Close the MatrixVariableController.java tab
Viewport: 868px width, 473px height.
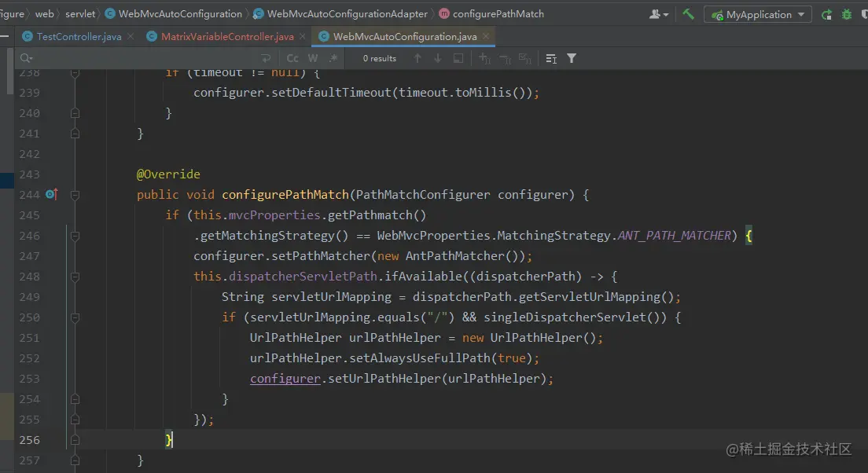302,36
